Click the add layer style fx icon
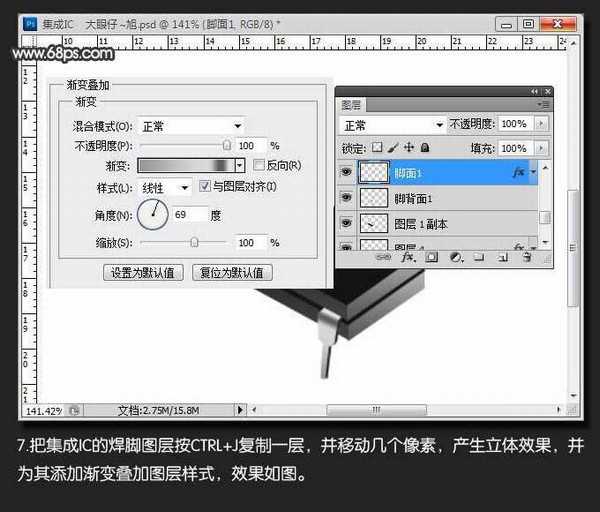Image resolution: width=600 pixels, height=512 pixels. (x=407, y=257)
